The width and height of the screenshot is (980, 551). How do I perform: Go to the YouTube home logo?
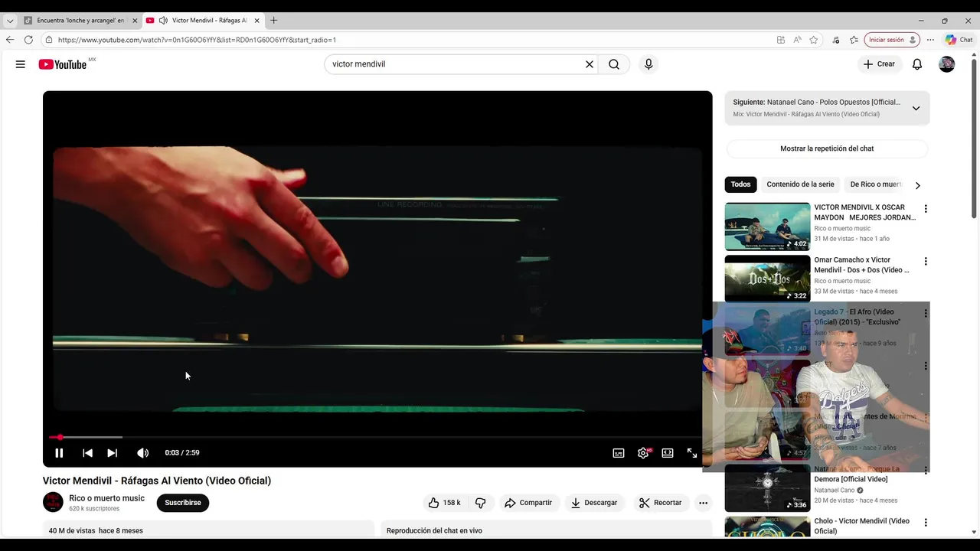coord(63,64)
